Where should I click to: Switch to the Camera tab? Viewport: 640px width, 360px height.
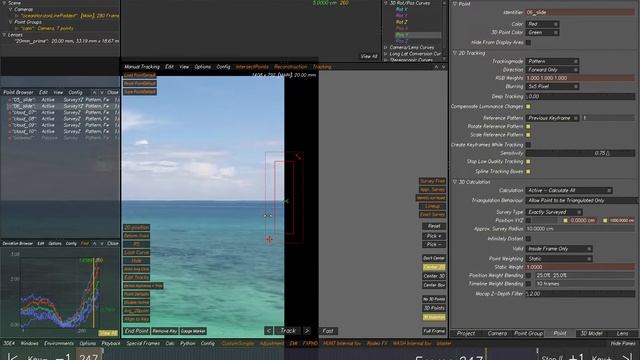(497, 333)
